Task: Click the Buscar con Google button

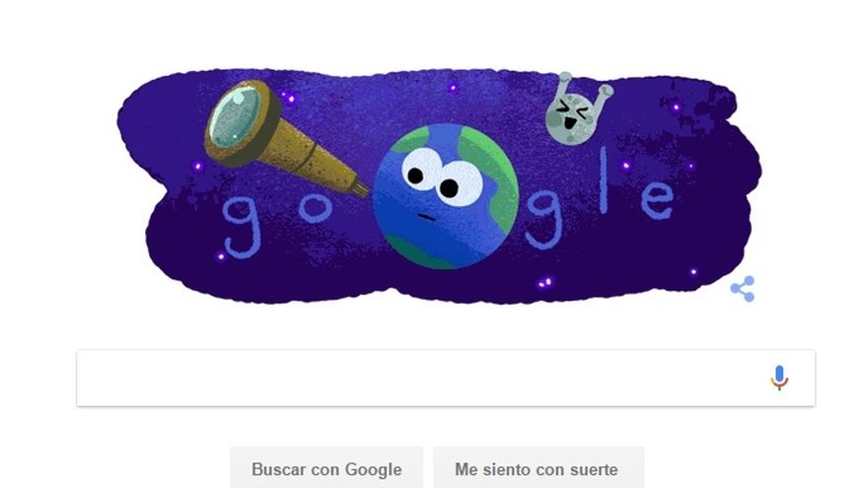Action: (326, 469)
